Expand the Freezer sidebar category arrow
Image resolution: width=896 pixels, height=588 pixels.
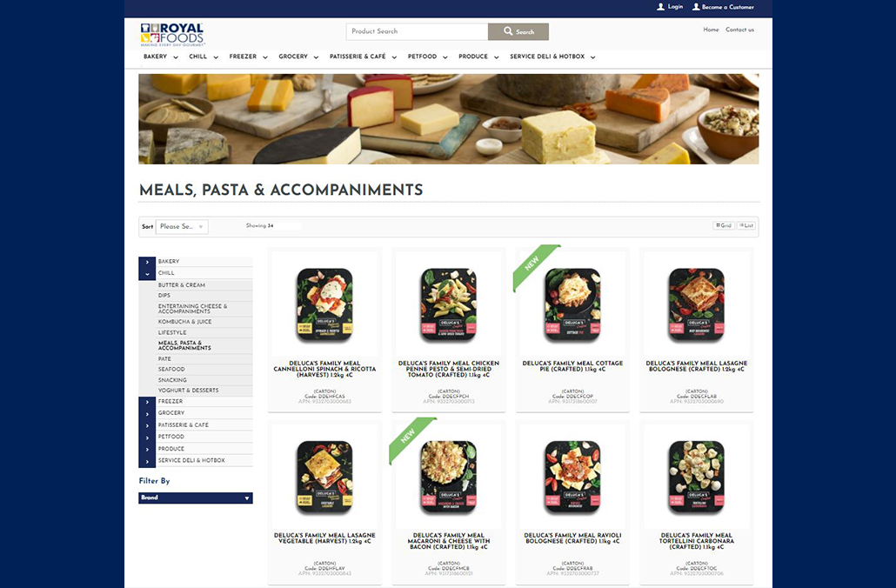tap(147, 402)
